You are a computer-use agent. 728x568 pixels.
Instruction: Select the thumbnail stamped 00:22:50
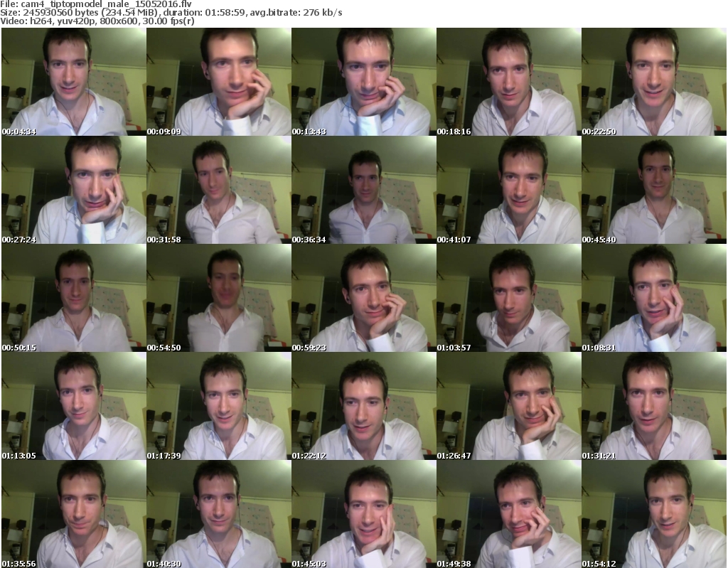(654, 82)
